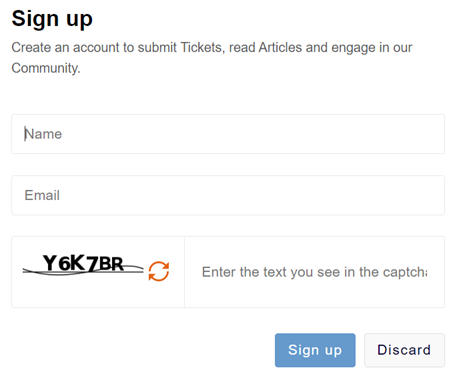Click the Name placeholder text
This screenshot has height=376, width=453.
(43, 134)
